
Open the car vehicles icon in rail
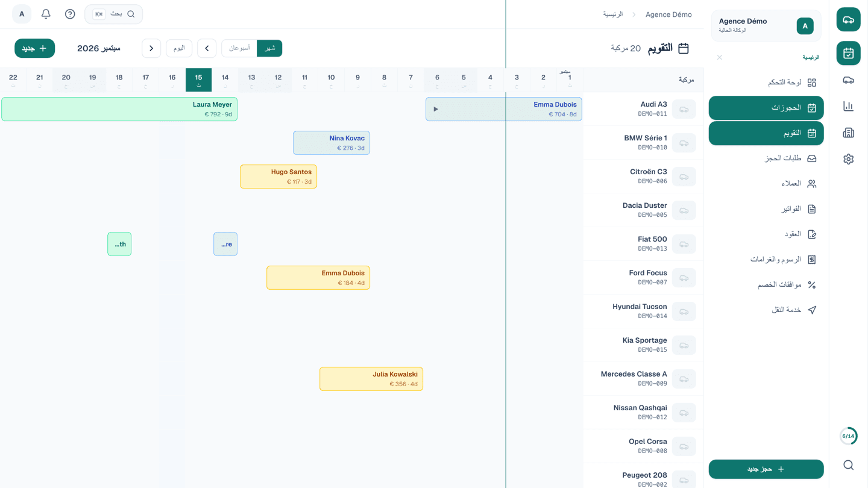pos(848,80)
